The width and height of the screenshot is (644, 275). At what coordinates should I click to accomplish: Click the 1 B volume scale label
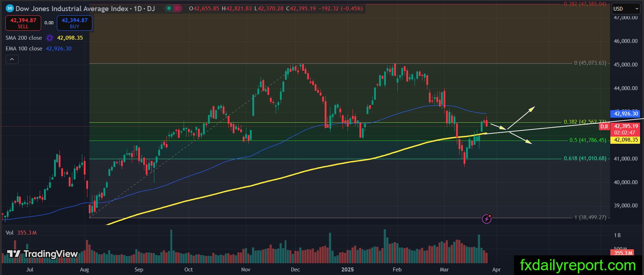617,235
